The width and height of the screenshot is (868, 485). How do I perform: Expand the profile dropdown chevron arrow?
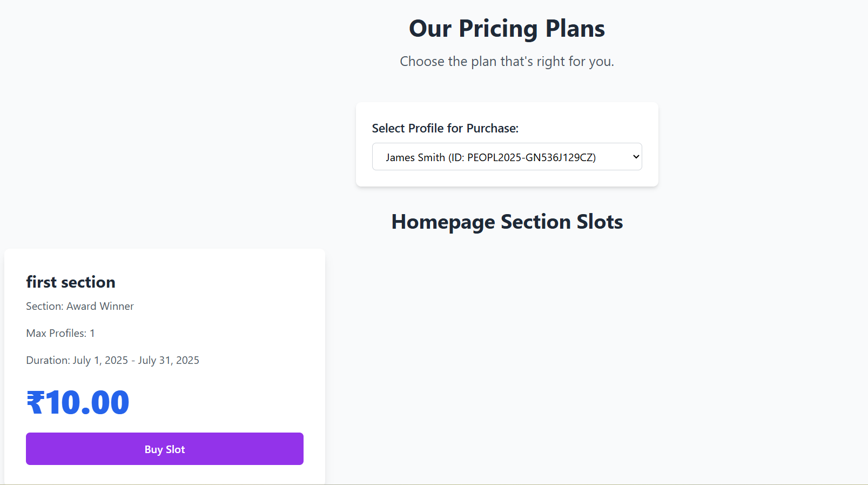click(x=636, y=157)
